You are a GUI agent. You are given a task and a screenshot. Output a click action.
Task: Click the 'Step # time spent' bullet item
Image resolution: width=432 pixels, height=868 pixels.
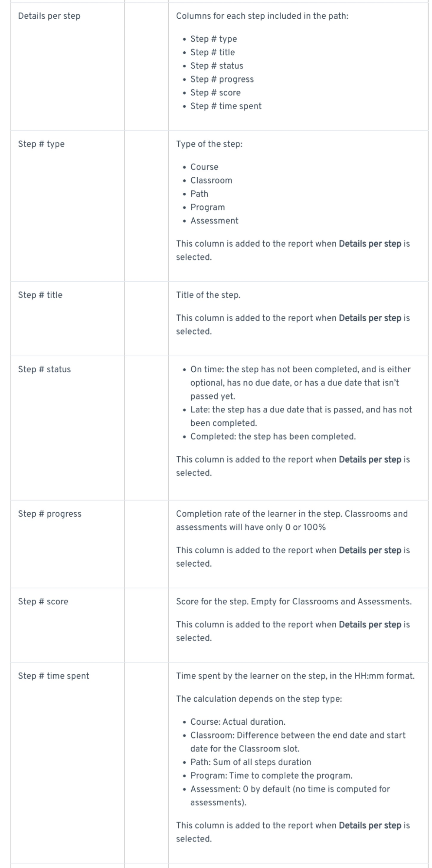click(x=226, y=106)
